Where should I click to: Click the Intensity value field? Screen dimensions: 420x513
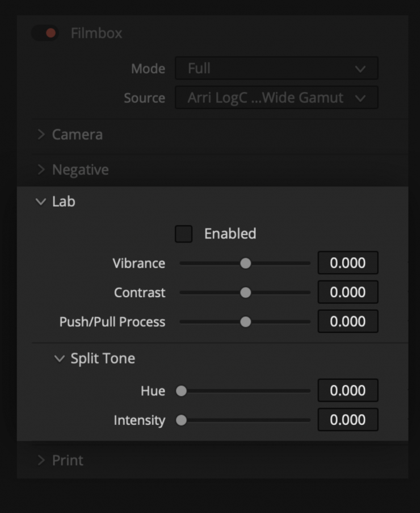[x=347, y=420]
